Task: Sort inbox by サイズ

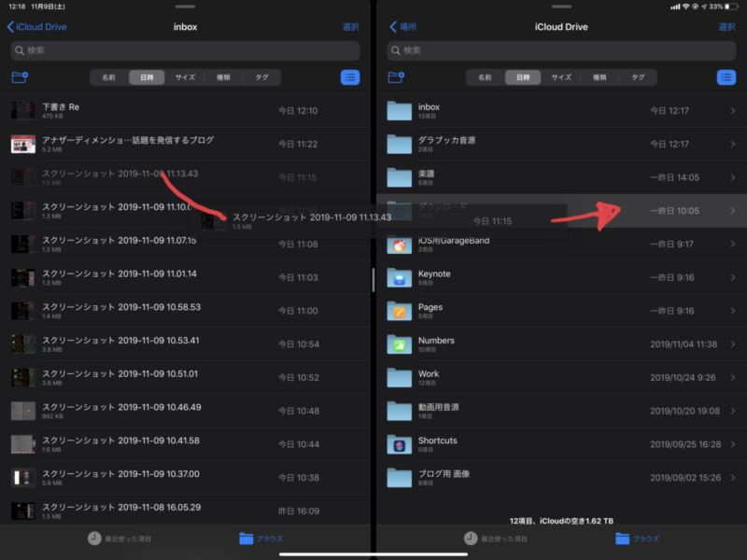Action: pos(185,77)
